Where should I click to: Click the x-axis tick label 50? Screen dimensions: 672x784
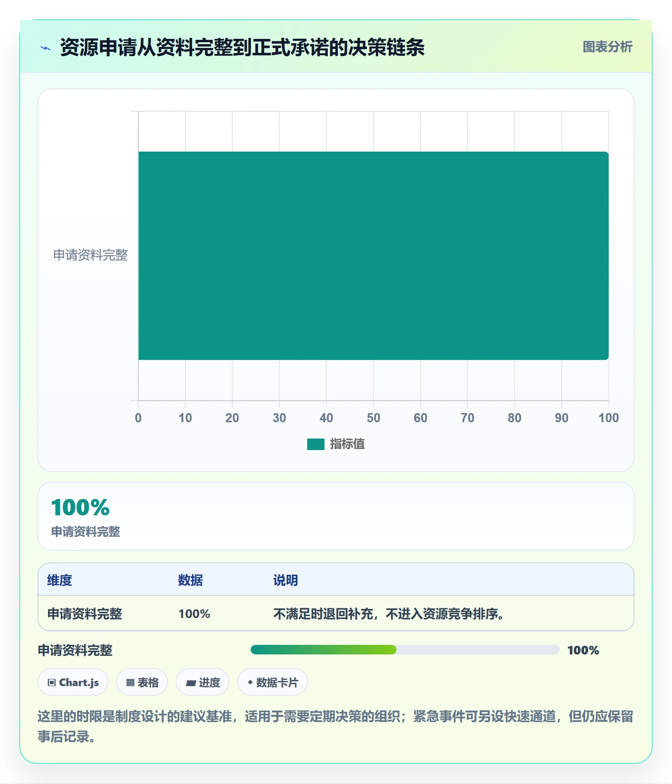tap(373, 418)
